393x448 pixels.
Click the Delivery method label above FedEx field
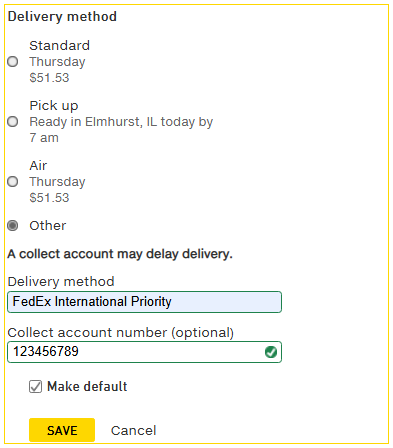click(61, 282)
